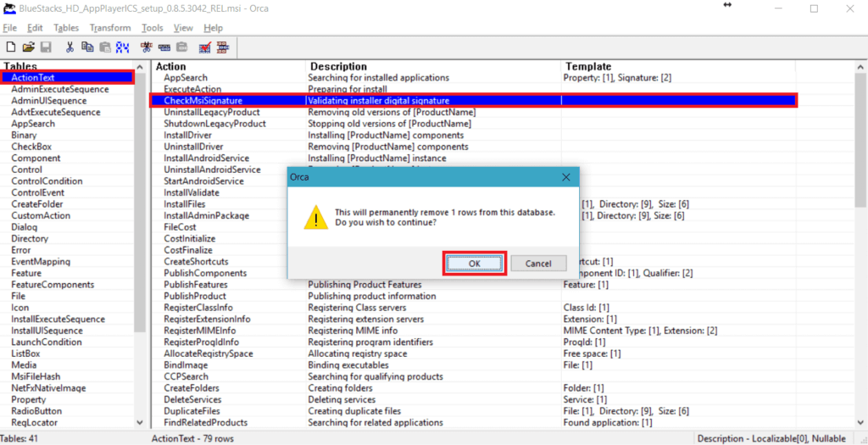Click the FindRelatedProducts action cell
The height and width of the screenshot is (445, 868).
click(205, 422)
